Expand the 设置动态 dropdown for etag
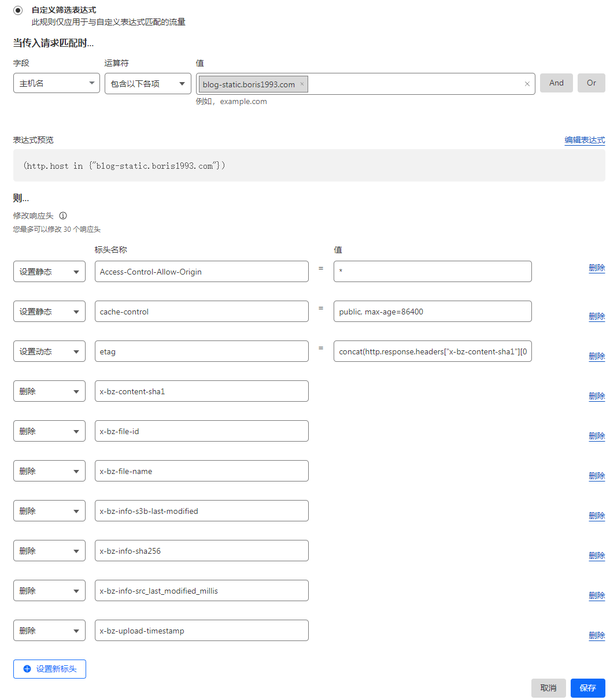Image resolution: width=610 pixels, height=700 pixels. pyautogui.click(x=49, y=351)
